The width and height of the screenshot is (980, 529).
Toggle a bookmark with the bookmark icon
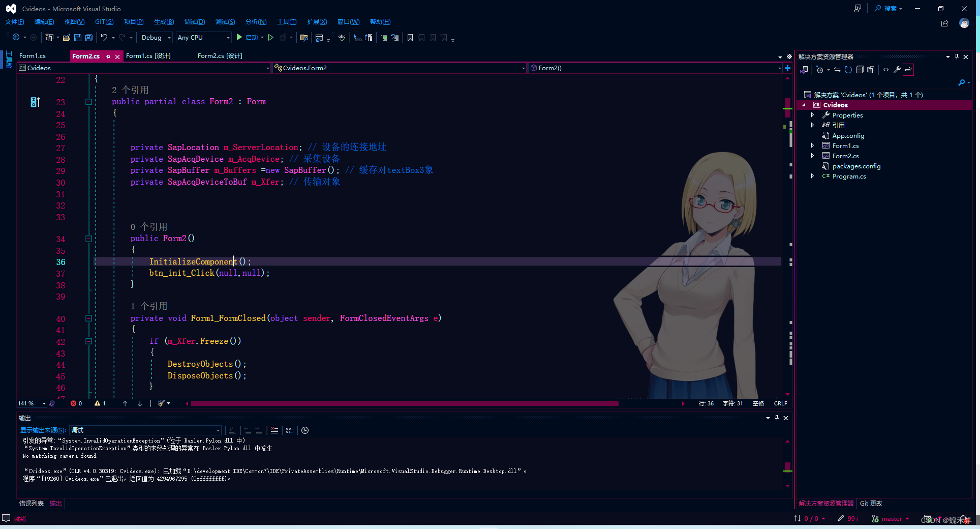[411, 37]
